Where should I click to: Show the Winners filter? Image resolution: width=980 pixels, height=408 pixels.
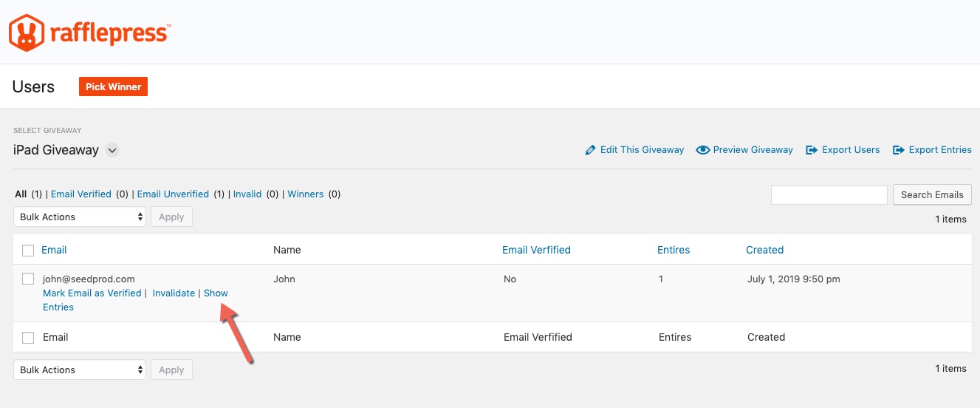[306, 194]
